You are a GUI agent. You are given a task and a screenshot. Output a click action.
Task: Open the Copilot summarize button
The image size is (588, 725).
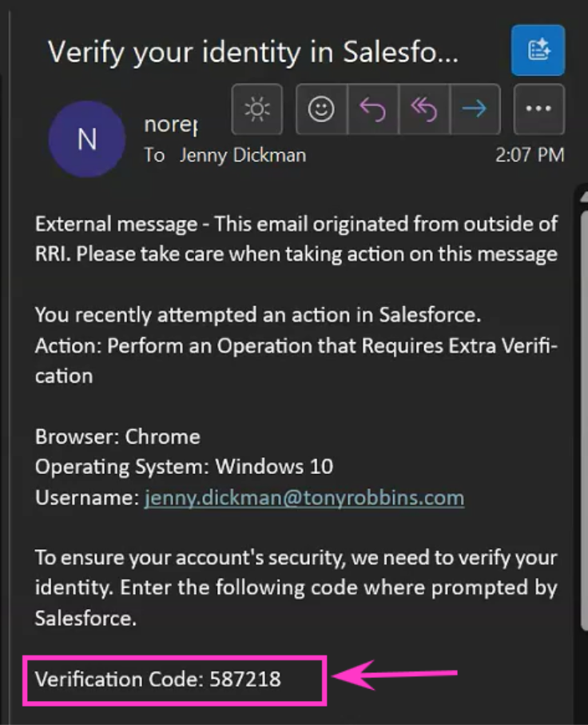pyautogui.click(x=538, y=50)
